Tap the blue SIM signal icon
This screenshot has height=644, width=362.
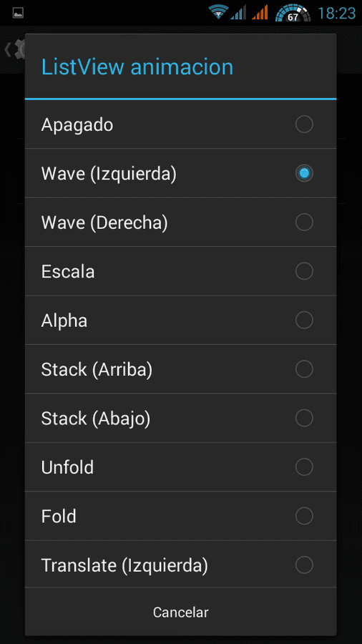tap(238, 12)
